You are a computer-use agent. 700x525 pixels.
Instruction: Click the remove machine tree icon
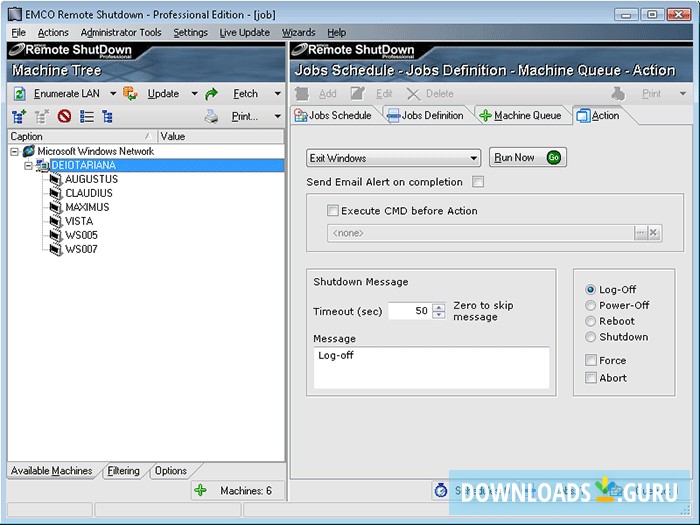pyautogui.click(x=42, y=117)
